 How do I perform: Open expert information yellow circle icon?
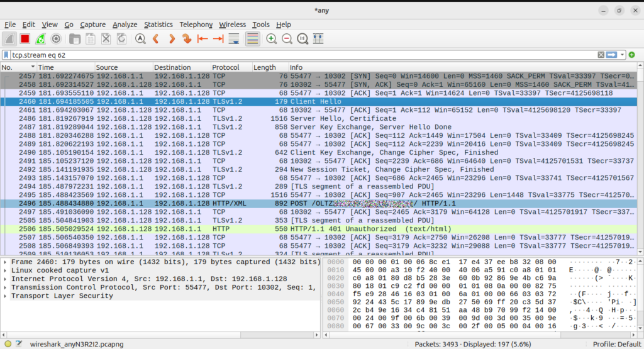(8, 344)
